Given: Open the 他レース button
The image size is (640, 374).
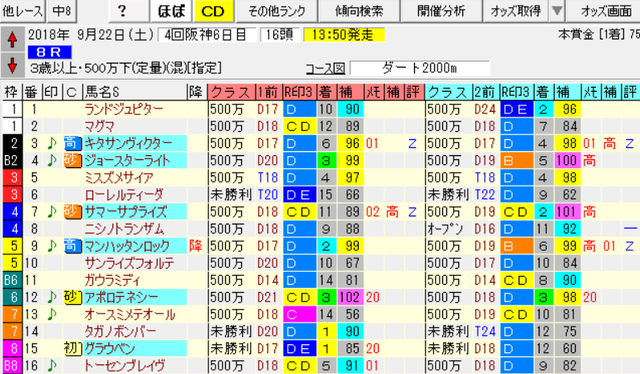Looking at the screenshot, I should click(23, 11).
